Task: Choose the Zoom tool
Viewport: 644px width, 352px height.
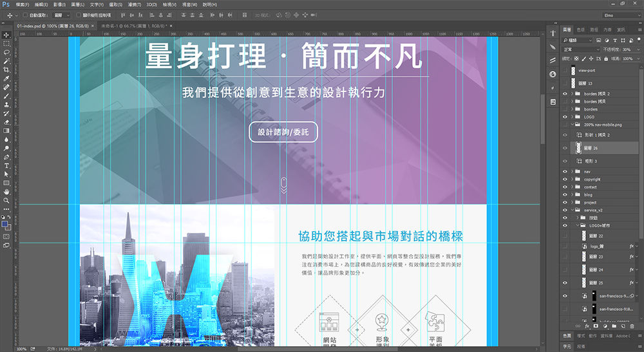Action: pyautogui.click(x=6, y=200)
